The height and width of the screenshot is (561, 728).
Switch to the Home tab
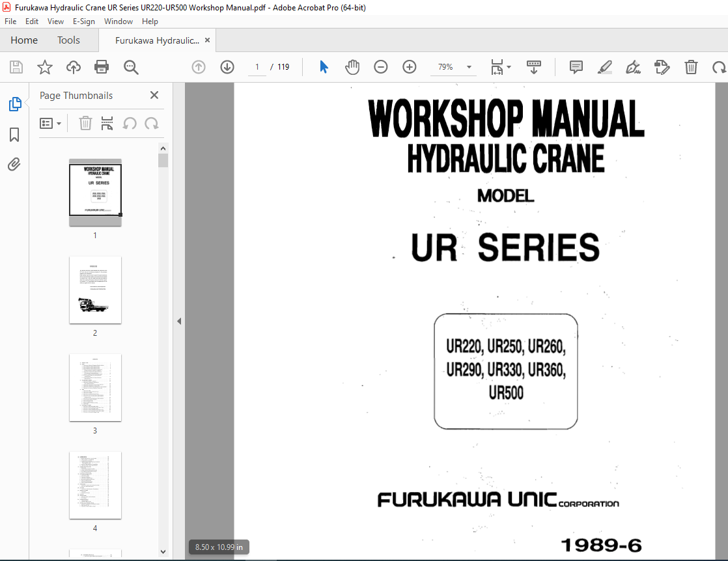[x=24, y=40]
